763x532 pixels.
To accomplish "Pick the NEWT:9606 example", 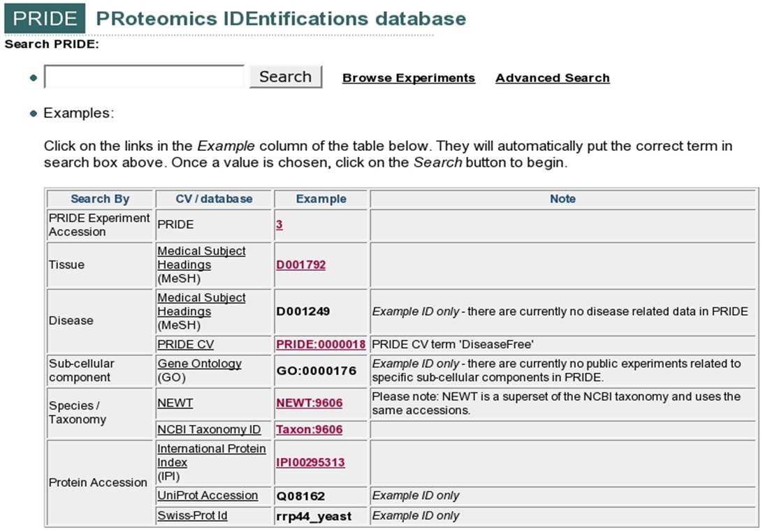I will 309,404.
